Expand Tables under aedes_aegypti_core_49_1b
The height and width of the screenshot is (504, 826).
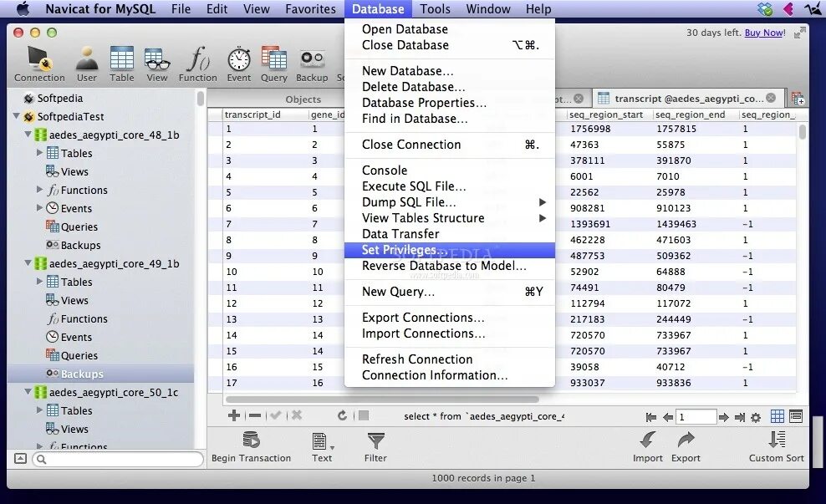pyautogui.click(x=39, y=281)
